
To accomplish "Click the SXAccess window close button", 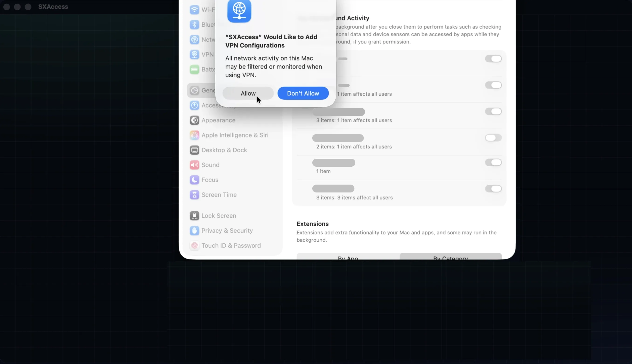I will [x=7, y=7].
